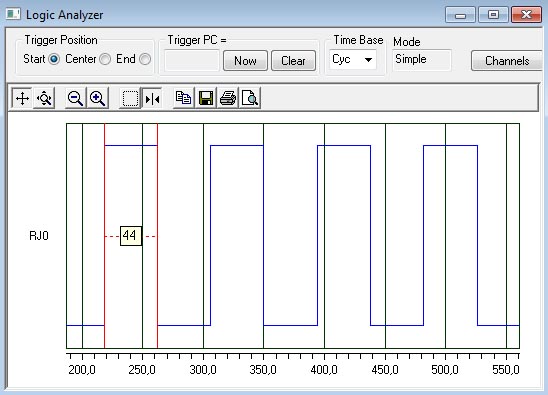Select the Start trigger position
This screenshot has height=395, width=548.
tap(54, 59)
